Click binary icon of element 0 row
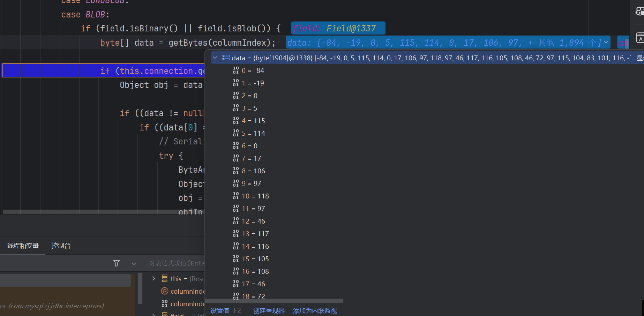This screenshot has width=644, height=316. 236,70
